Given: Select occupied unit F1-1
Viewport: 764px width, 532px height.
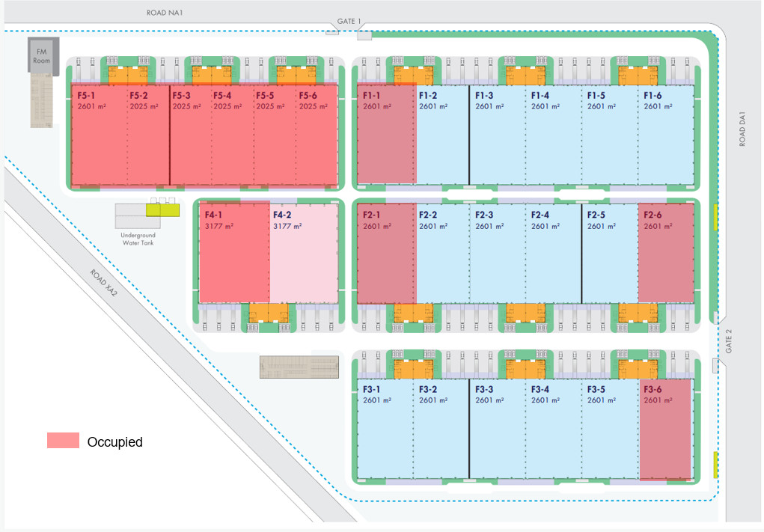Looking at the screenshot, I should [387, 135].
